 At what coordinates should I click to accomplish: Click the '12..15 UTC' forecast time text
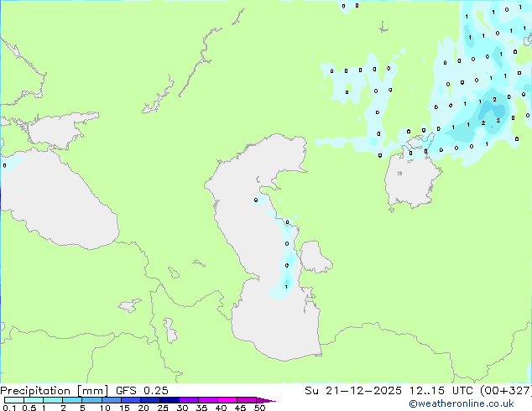pos(441,391)
